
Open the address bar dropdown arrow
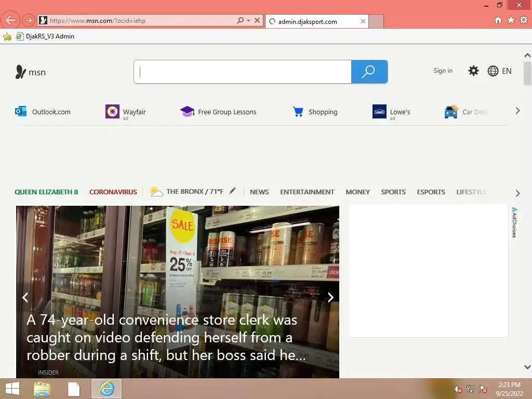(x=249, y=20)
